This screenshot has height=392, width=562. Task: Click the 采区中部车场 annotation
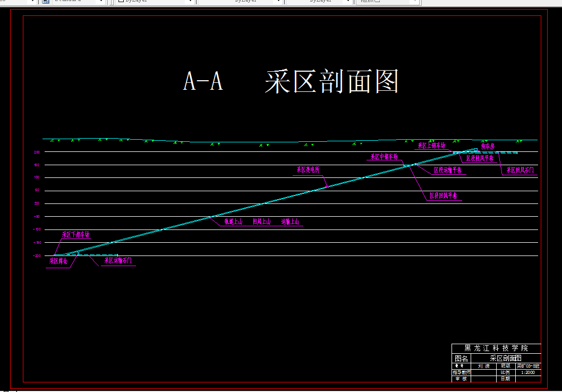tap(384, 157)
